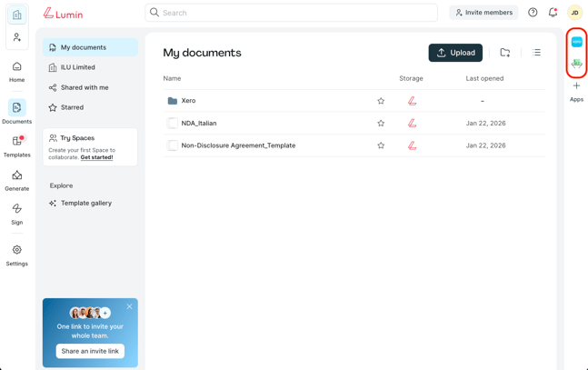Open Templates in the left rail
Screen dimensions: 588x370
point(17,146)
